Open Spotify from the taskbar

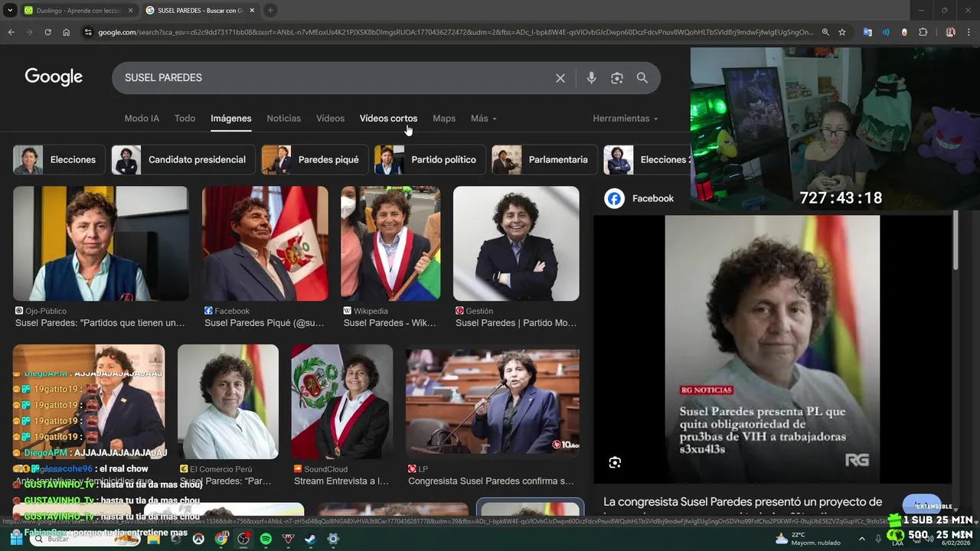(x=266, y=539)
